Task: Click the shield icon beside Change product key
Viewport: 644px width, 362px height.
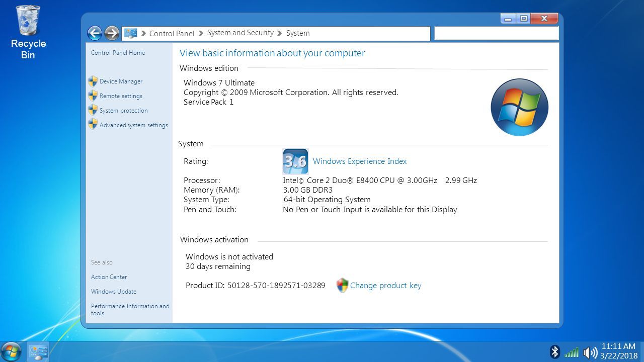Action: [342, 286]
